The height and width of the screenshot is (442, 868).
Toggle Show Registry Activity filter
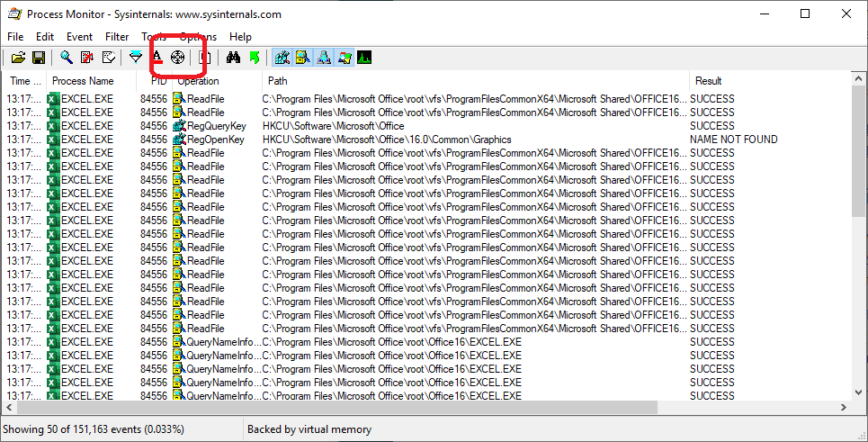point(281,58)
